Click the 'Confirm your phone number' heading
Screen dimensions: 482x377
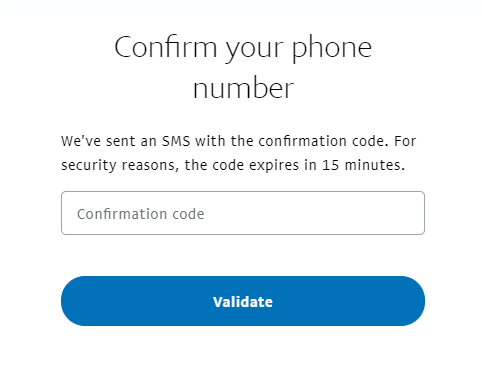(x=243, y=67)
